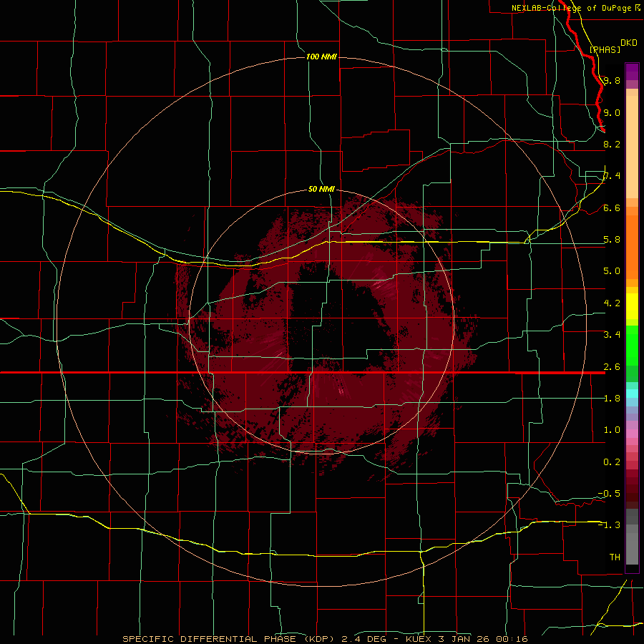Click the 9.0 value on the color scale
The width and height of the screenshot is (644, 644).
612,112
